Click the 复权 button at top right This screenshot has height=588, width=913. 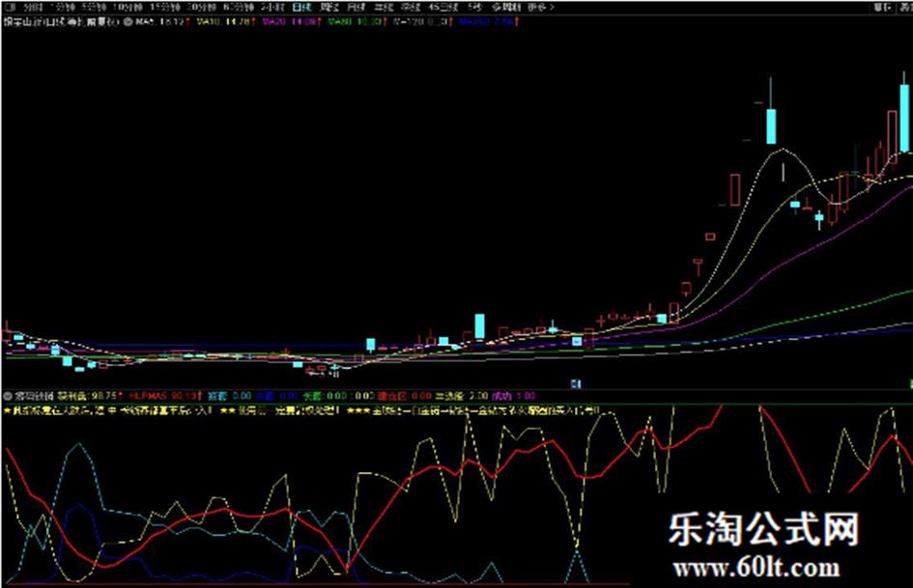pos(883,7)
